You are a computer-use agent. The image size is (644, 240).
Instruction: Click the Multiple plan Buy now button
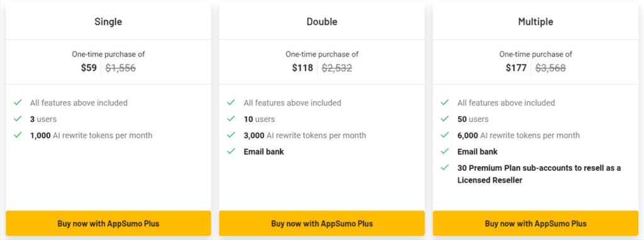pyautogui.click(x=536, y=224)
